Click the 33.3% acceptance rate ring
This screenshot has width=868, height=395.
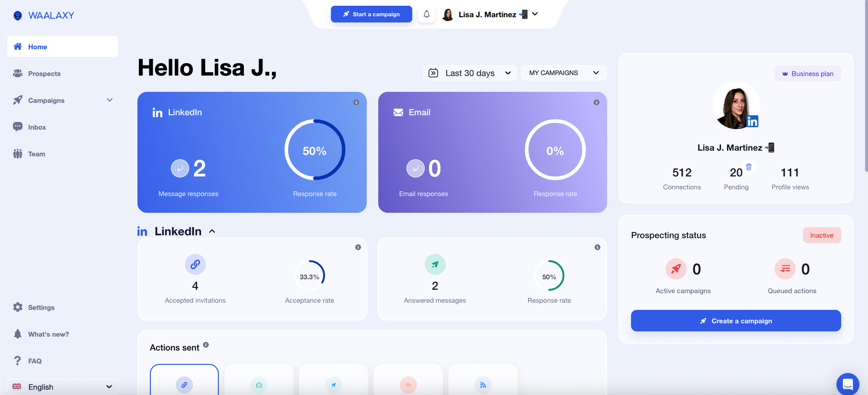click(x=310, y=276)
